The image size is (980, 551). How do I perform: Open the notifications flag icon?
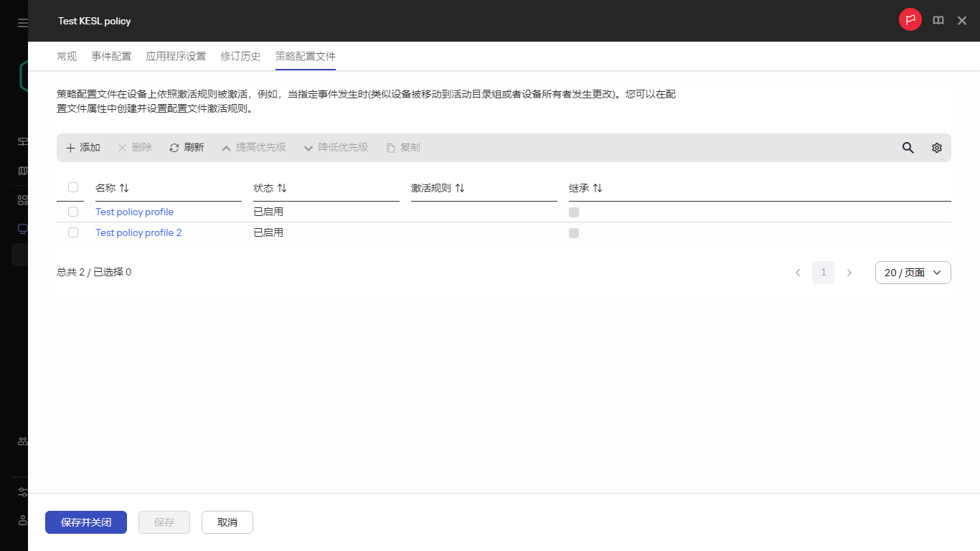(910, 20)
